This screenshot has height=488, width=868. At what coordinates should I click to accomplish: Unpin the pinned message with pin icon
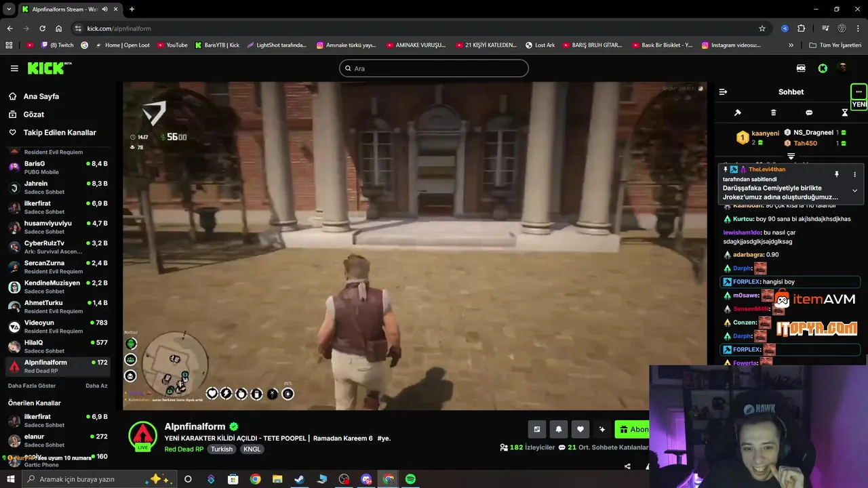click(x=837, y=174)
